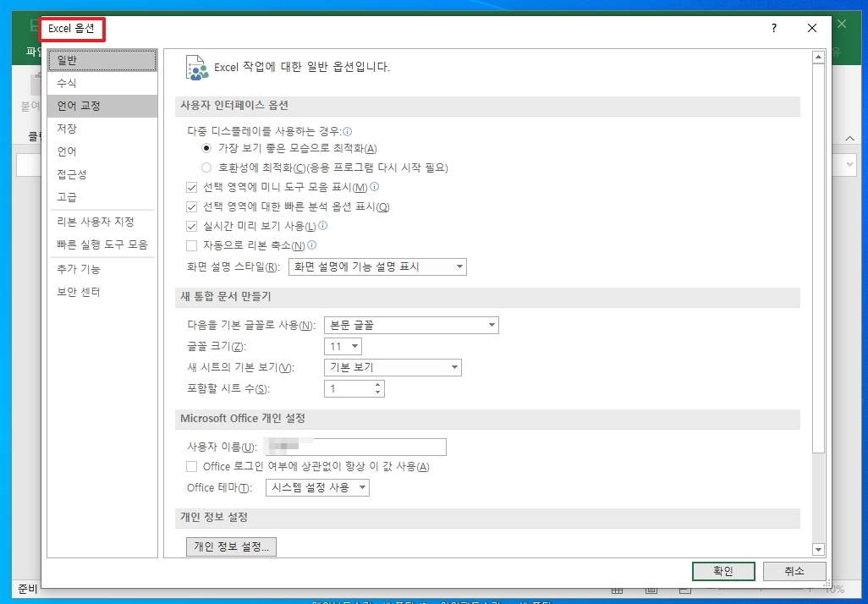Viewport: 868px width, 604px height.
Task: Select the 일반 category
Action: [102, 60]
